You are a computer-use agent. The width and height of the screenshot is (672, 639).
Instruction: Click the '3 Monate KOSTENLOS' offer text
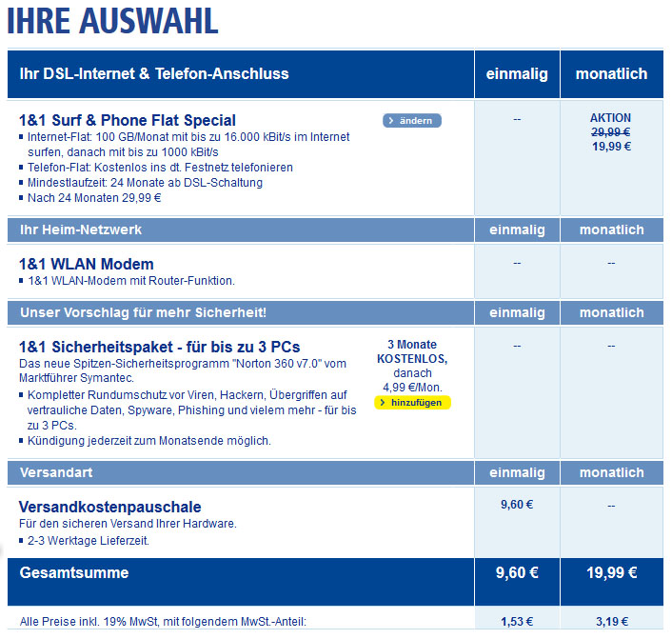(x=412, y=351)
